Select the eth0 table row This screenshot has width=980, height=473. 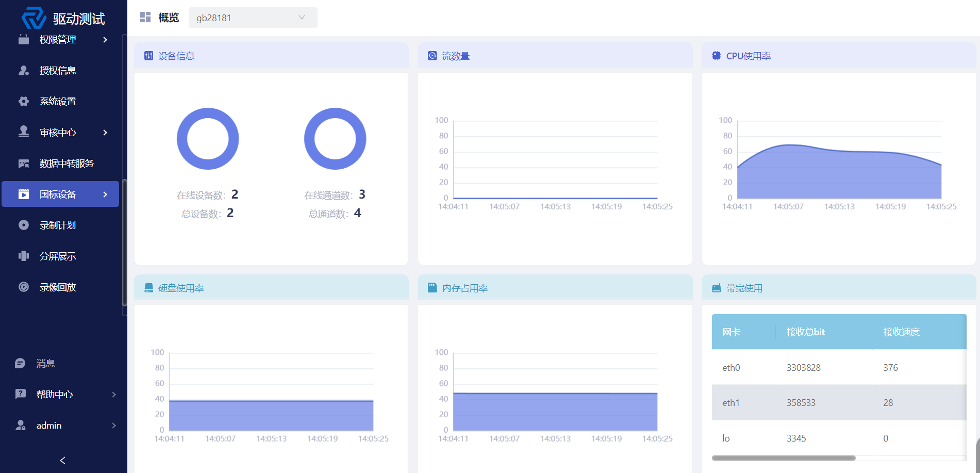(x=839, y=367)
